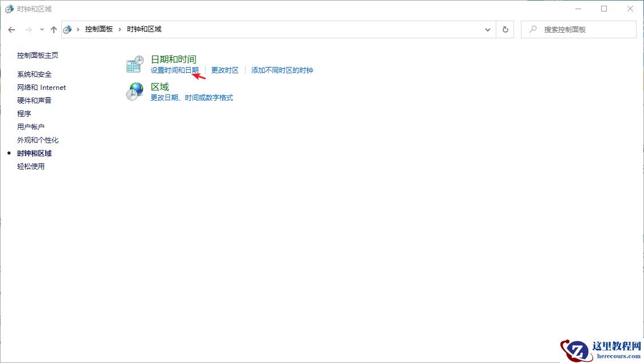Screen dimensions: 644x363
Task: Open 日期和时间 via its calendar clock icon
Action: pos(134,64)
